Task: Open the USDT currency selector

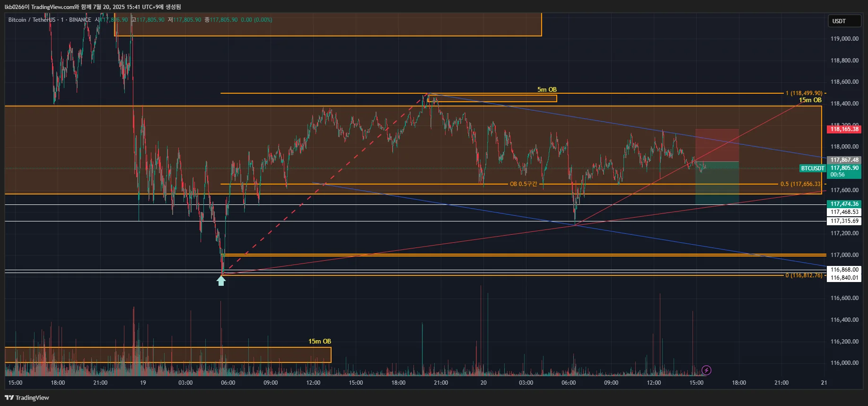Action: [x=845, y=21]
